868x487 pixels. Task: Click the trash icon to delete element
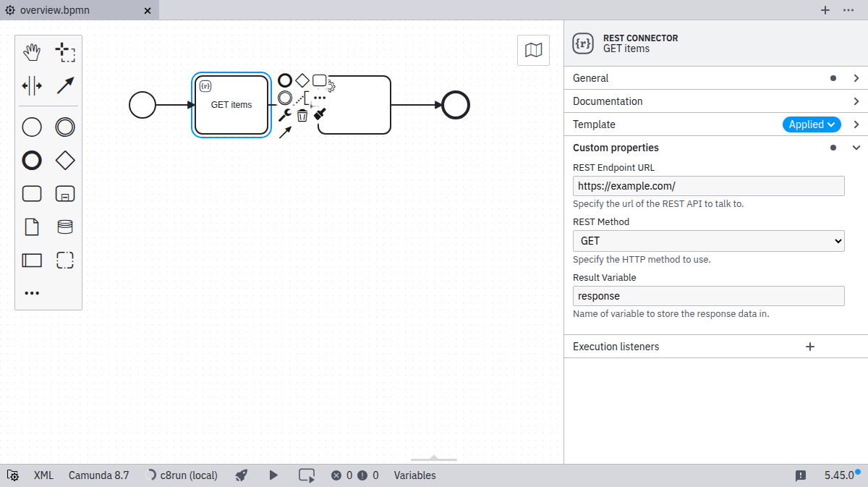click(302, 115)
